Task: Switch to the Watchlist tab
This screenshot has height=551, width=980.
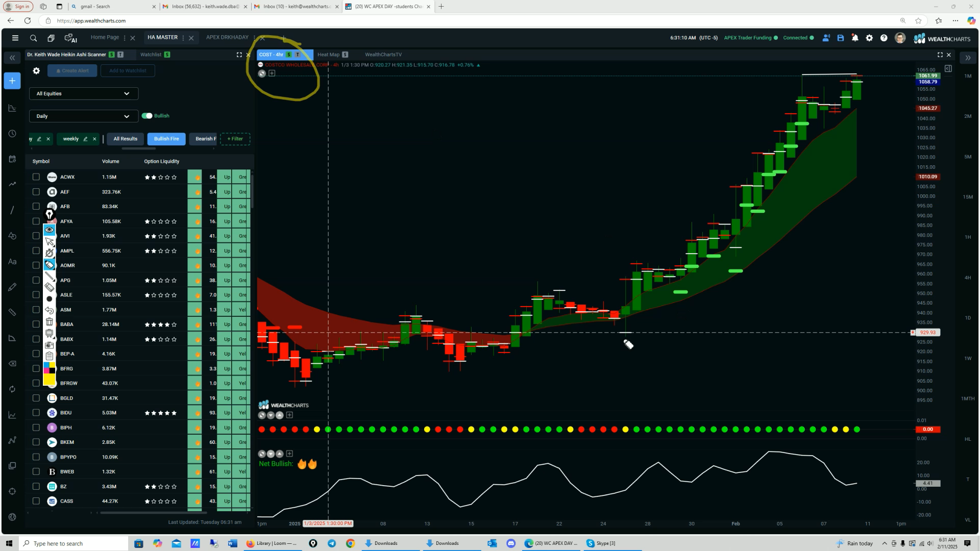Action: (x=151, y=55)
